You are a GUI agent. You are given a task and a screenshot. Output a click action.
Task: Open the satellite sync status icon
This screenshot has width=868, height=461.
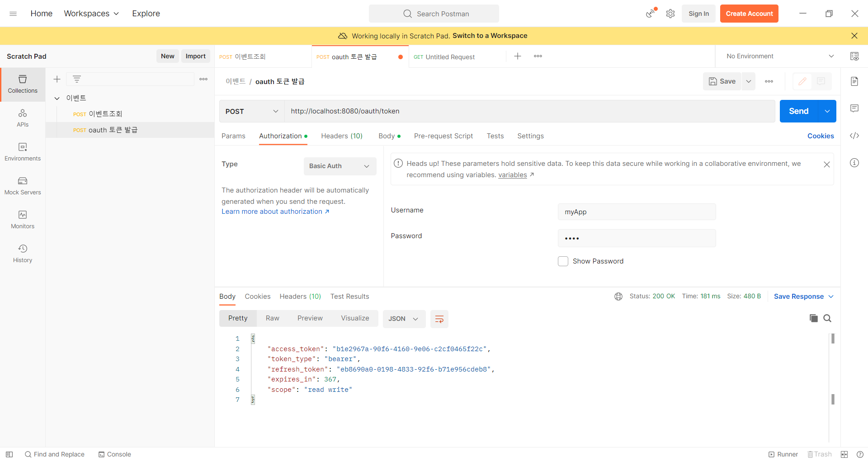651,13
